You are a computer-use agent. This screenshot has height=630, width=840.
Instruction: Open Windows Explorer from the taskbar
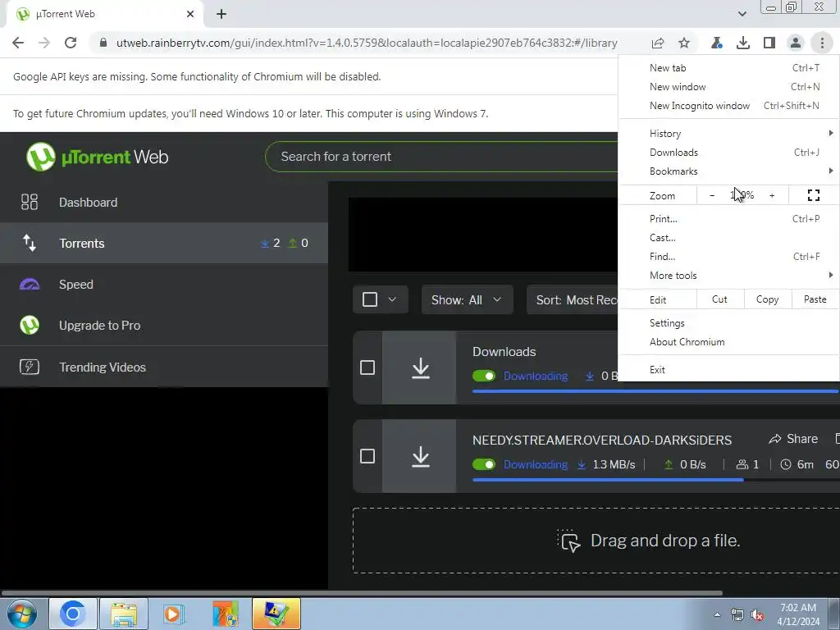pyautogui.click(x=124, y=614)
